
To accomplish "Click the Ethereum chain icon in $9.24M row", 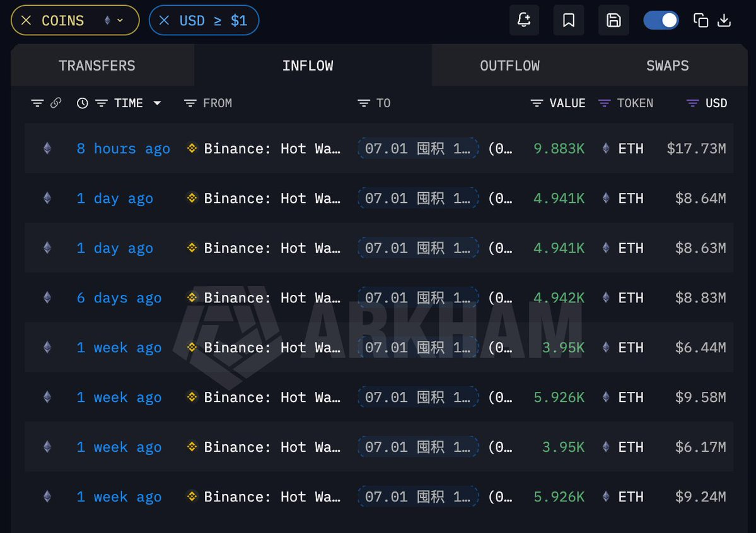I will [47, 497].
